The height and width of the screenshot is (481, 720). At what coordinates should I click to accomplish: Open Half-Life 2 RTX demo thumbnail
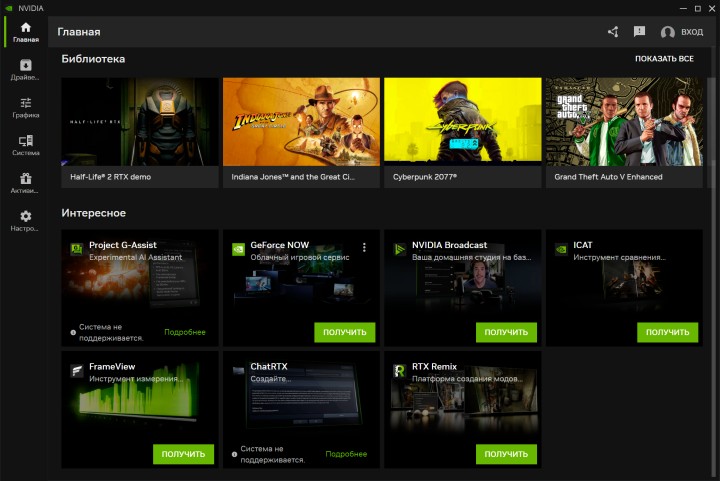140,122
